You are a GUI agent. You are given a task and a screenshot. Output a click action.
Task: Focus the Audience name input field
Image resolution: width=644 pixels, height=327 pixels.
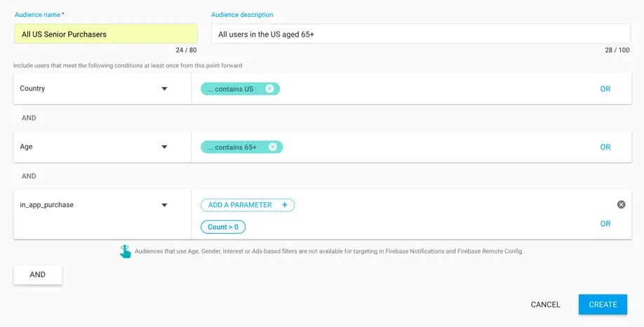pyautogui.click(x=106, y=34)
